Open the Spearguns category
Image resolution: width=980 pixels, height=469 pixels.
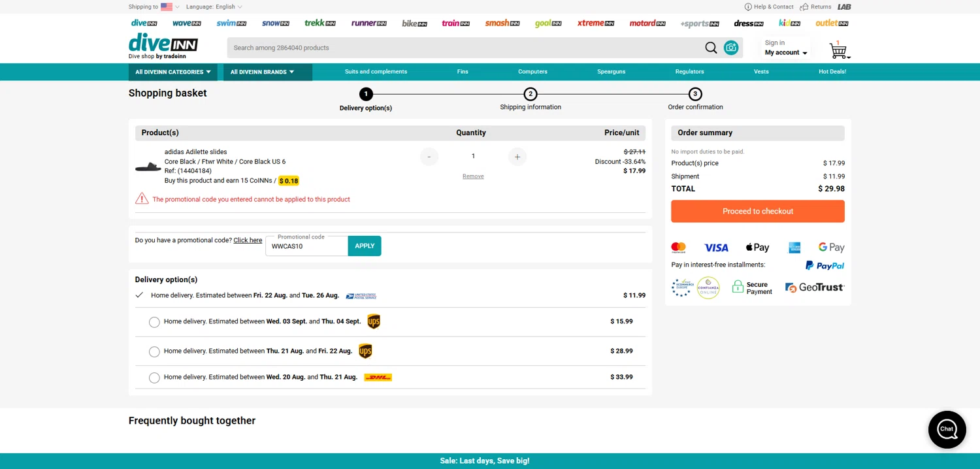[x=611, y=72]
